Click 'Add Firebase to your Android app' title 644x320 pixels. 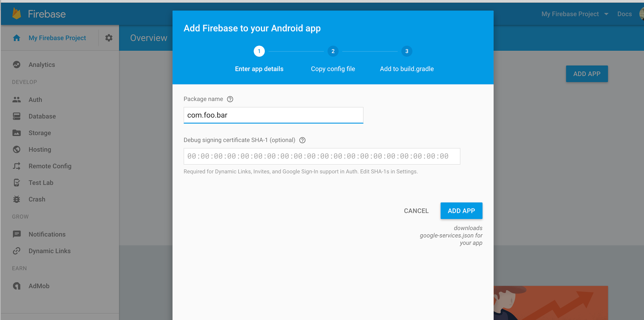pos(252,28)
